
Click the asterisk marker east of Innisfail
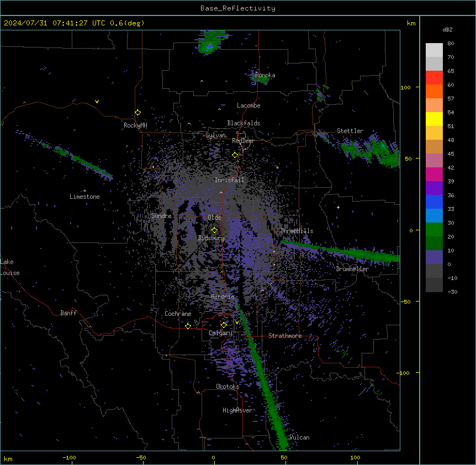point(277,167)
